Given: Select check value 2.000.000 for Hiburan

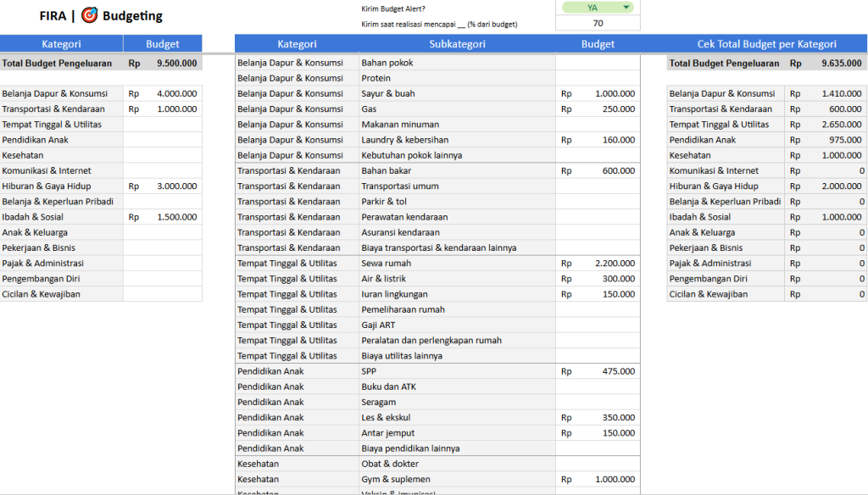Looking at the screenshot, I should (x=826, y=186).
